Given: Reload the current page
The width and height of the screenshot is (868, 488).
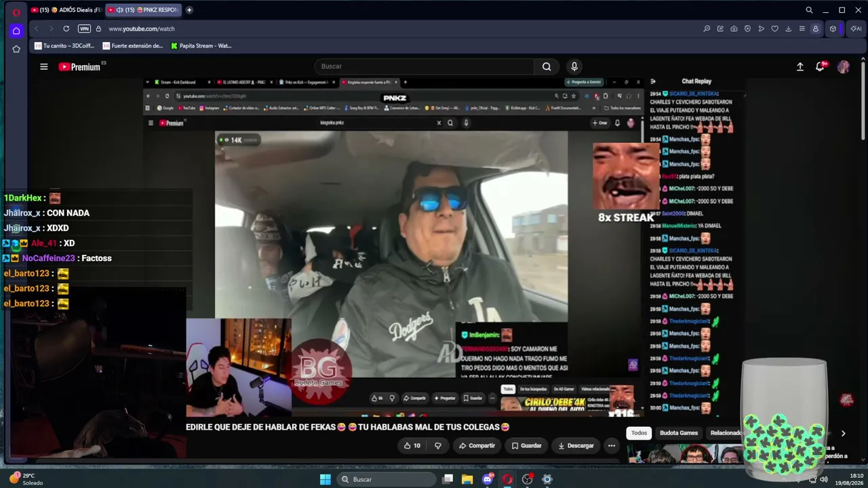Looking at the screenshot, I should click(66, 28).
